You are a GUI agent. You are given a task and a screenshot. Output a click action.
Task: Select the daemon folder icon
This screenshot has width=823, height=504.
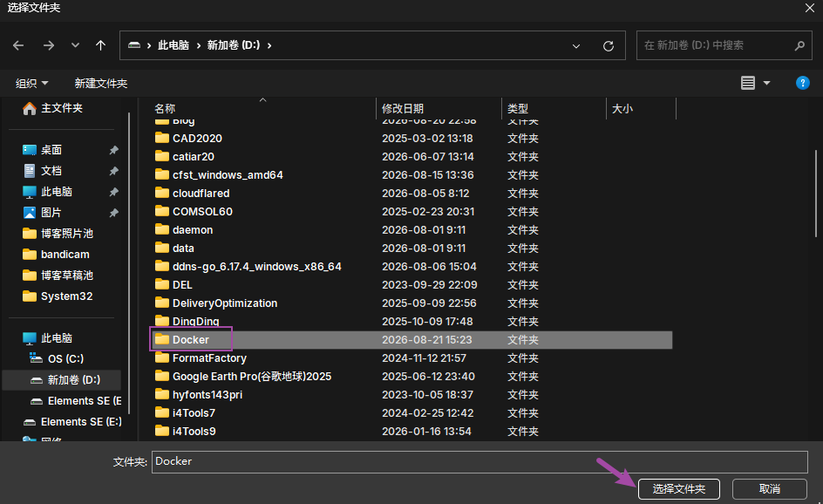point(162,230)
